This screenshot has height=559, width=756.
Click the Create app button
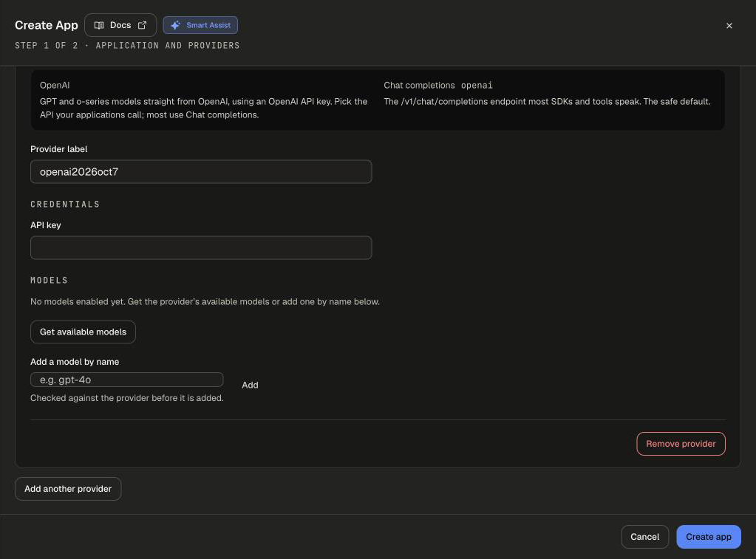[x=708, y=537]
